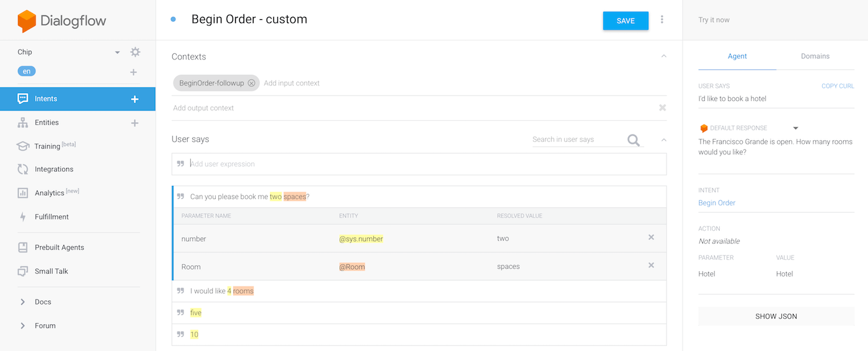The width and height of the screenshot is (868, 351).
Task: Clear the output context field X
Action: coord(662,108)
